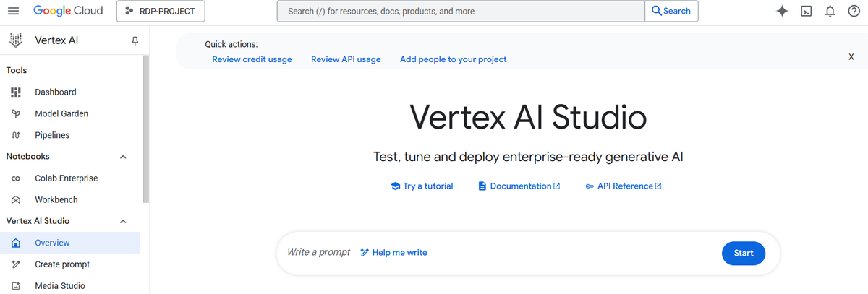This screenshot has height=294, width=868.
Task: Click the Media Studio icon
Action: tap(16, 286)
